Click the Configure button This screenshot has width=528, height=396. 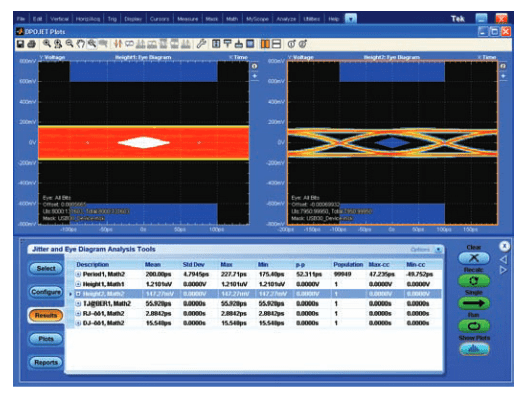[x=46, y=292]
